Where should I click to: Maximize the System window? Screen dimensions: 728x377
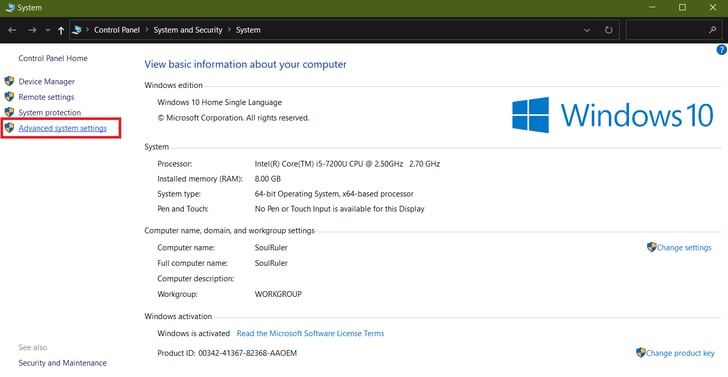click(682, 7)
